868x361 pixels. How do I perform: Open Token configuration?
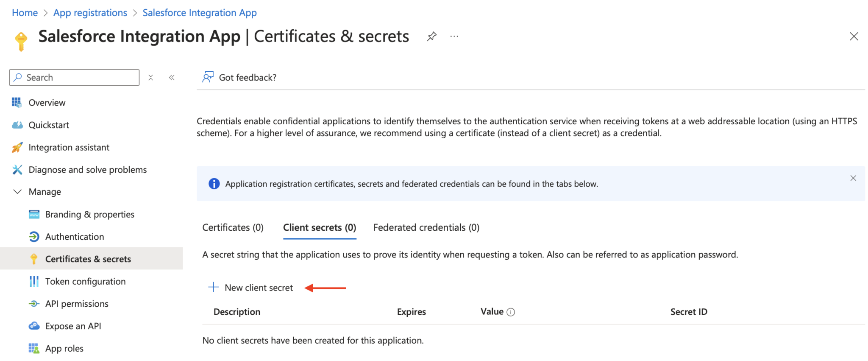coord(85,281)
